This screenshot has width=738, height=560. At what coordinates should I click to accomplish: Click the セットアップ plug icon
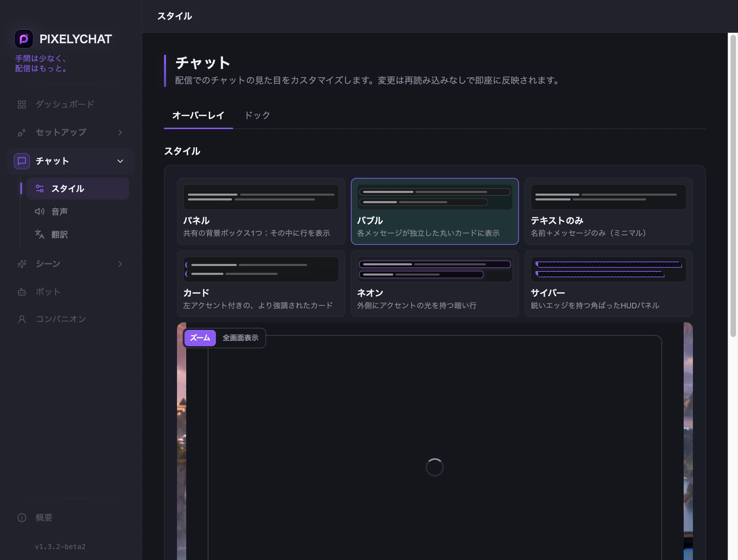pos(22,132)
